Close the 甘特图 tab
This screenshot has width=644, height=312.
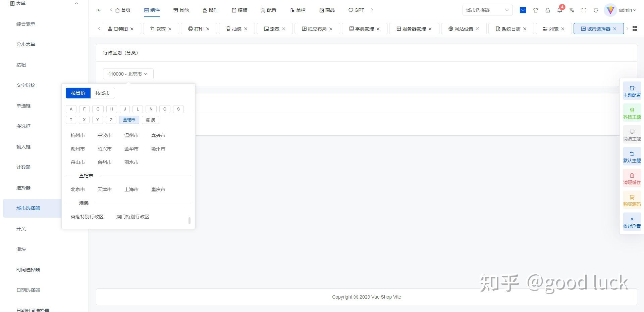[x=132, y=29]
